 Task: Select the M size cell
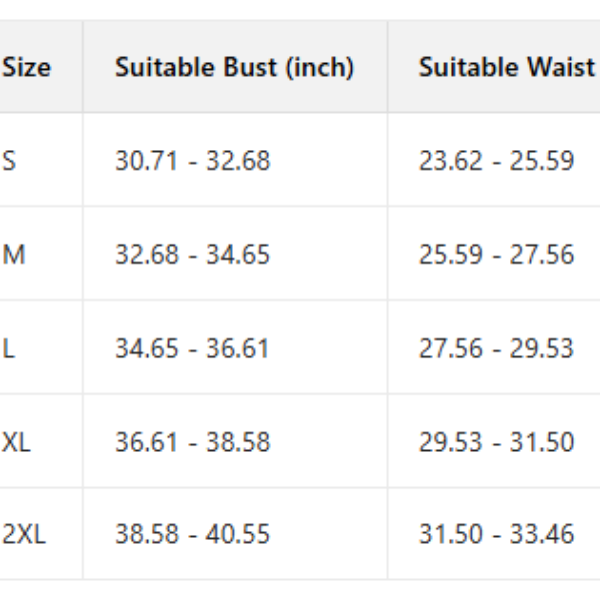[14, 254]
